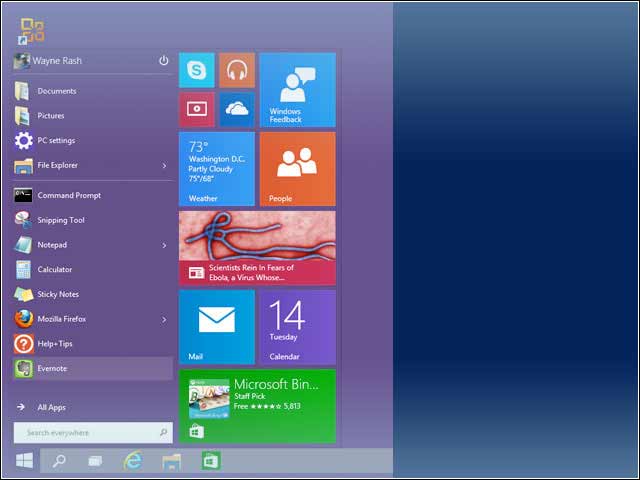Open the Skype tile
This screenshot has height=480, width=640.
pyautogui.click(x=196, y=70)
